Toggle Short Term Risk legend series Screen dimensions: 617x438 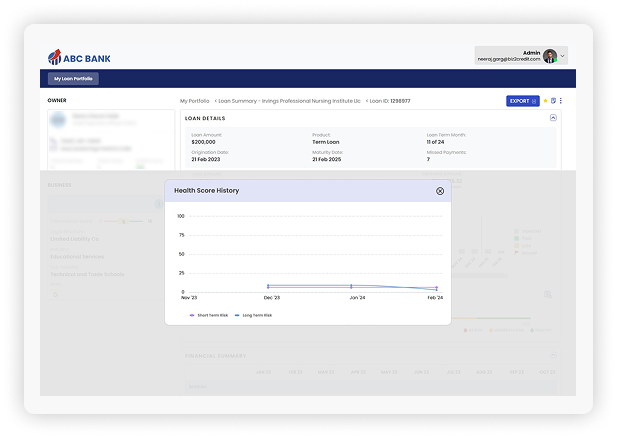click(209, 315)
